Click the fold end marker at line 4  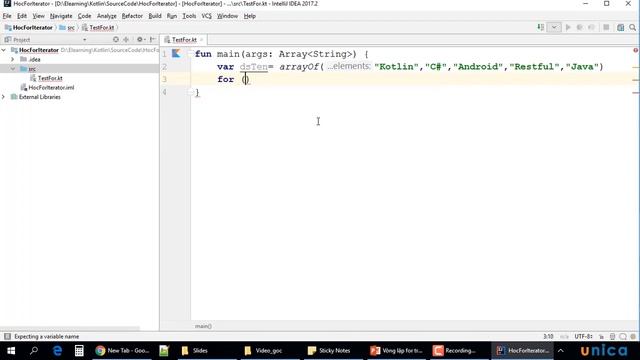pyautogui.click(x=191, y=92)
